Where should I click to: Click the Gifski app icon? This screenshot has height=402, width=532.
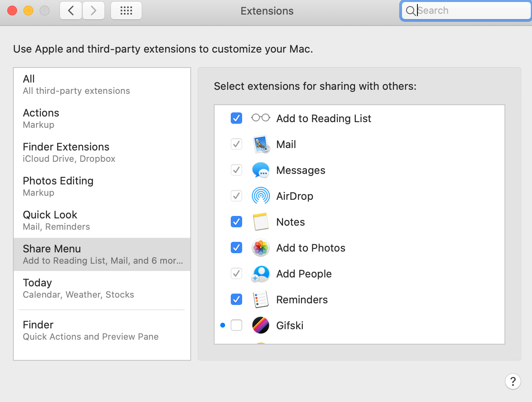(x=261, y=325)
